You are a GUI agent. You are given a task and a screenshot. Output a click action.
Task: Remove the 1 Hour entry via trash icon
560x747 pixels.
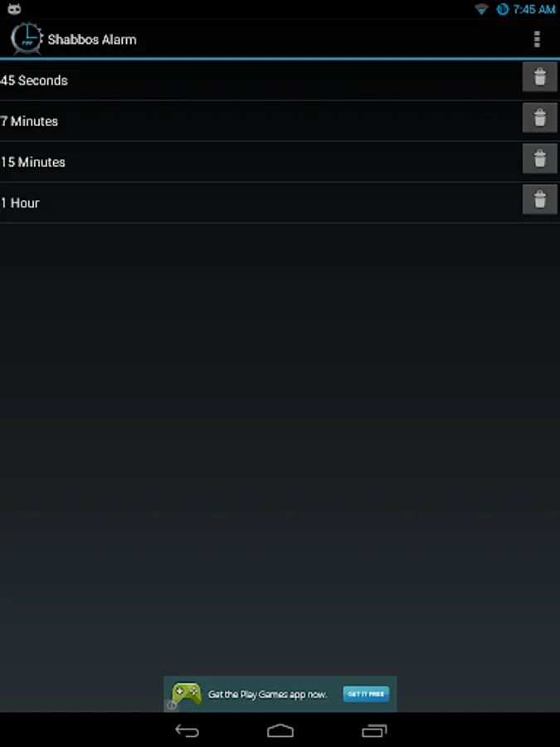point(539,199)
